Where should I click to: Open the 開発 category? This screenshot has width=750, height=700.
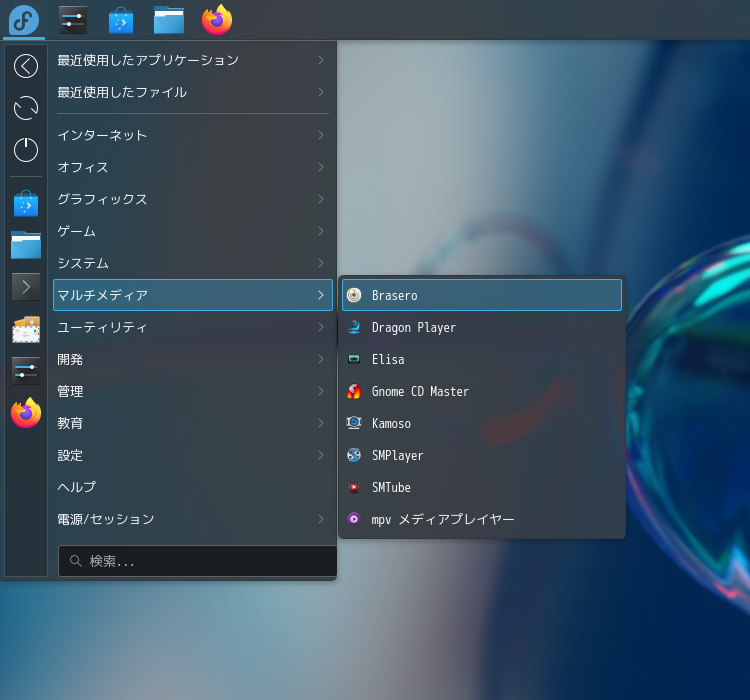(x=193, y=359)
